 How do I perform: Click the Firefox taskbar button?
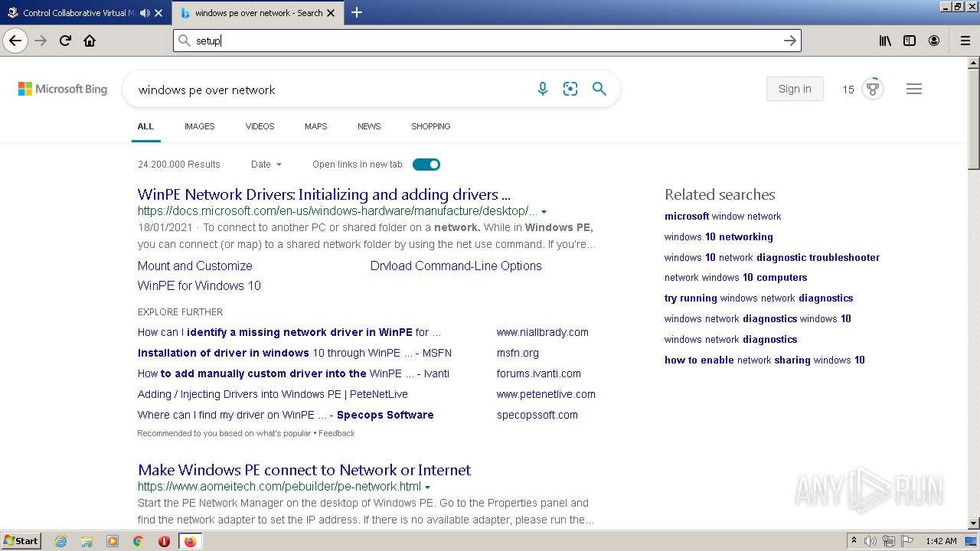(190, 541)
